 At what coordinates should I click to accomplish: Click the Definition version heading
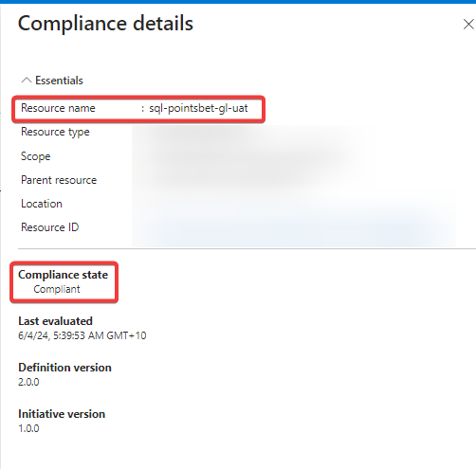coord(64,368)
